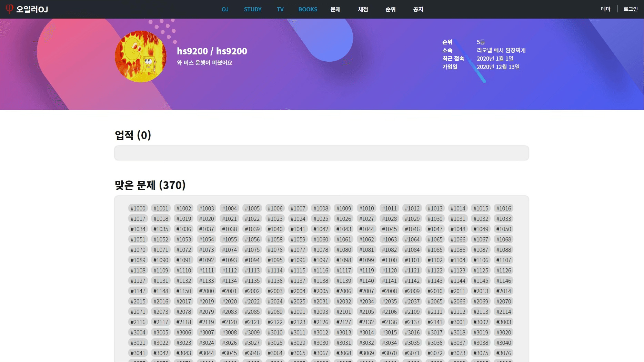Click problem tag #1050
Screen dimensions: 644x362
[x=504, y=229]
